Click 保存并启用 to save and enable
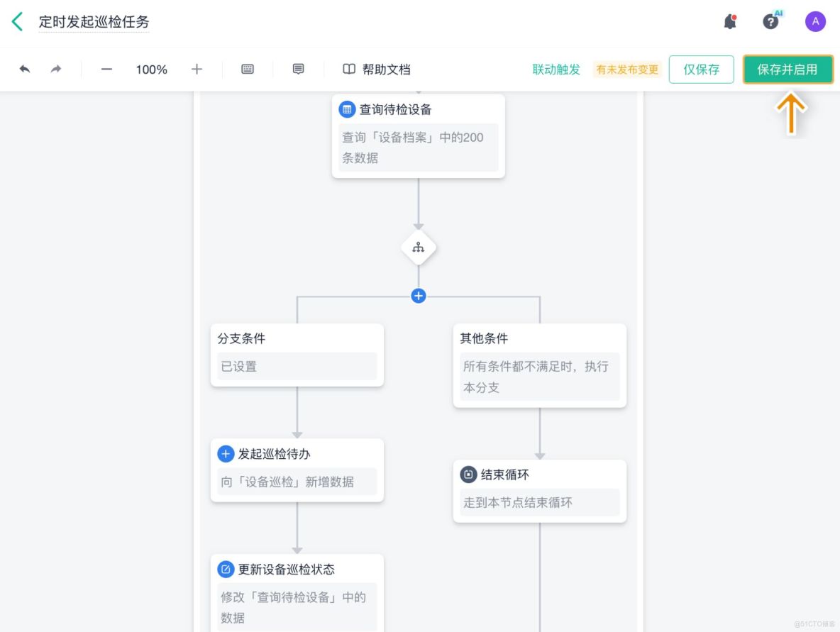840x632 pixels. pos(788,70)
